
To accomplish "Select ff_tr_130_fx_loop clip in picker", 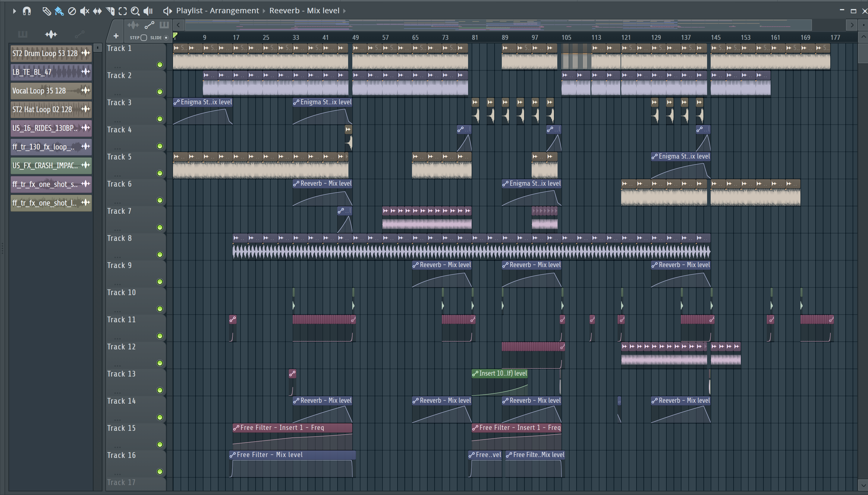I will pyautogui.click(x=51, y=147).
